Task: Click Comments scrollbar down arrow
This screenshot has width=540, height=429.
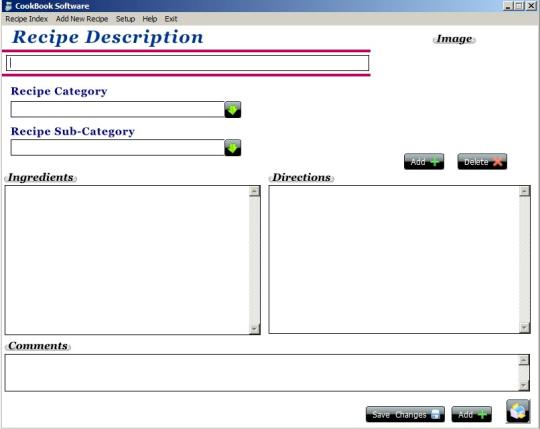Action: [524, 386]
